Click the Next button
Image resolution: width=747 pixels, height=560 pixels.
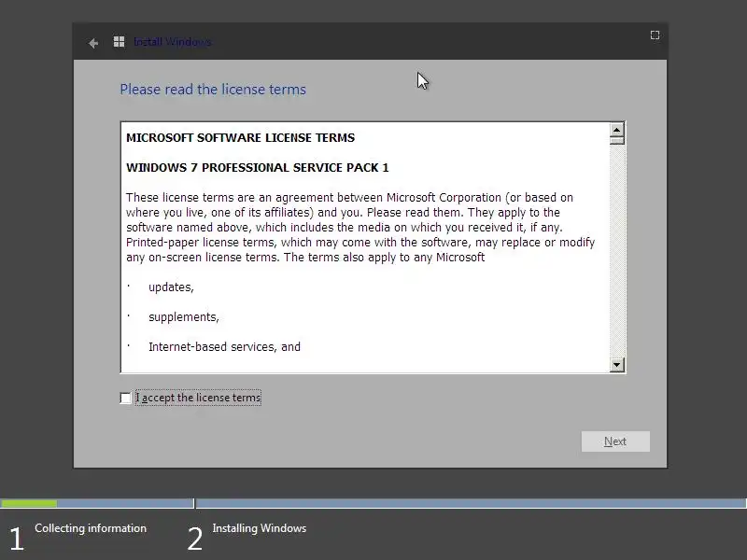coord(615,441)
